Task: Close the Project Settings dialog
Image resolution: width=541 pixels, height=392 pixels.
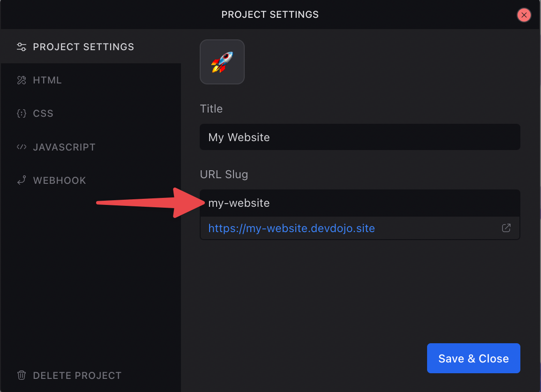Action: [524, 15]
